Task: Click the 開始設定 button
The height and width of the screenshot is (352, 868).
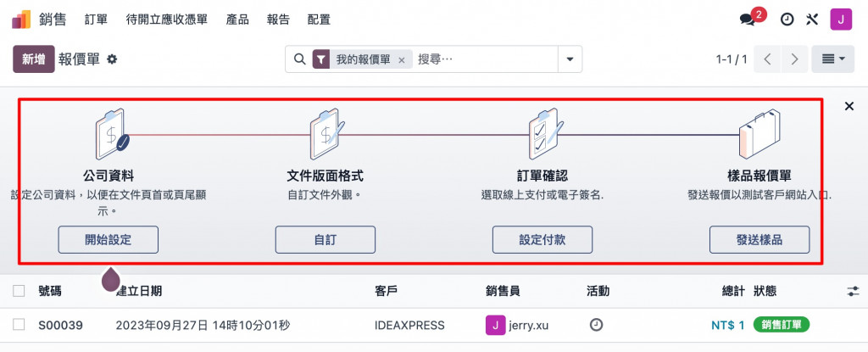Action: tap(108, 239)
